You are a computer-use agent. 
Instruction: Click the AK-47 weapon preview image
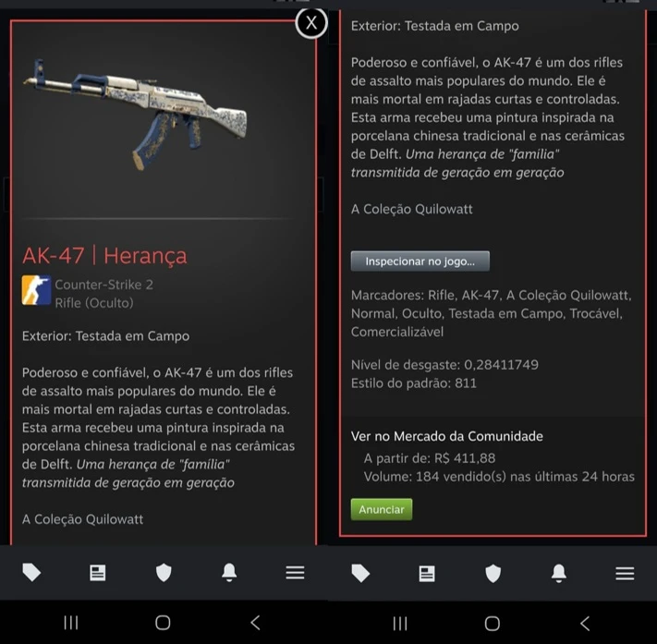135,114
